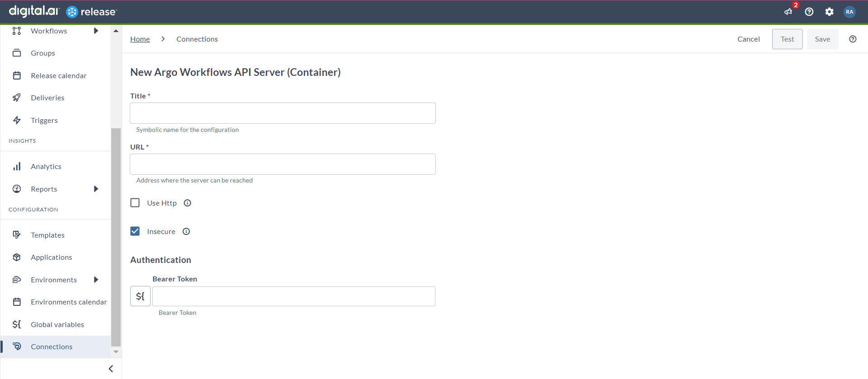
Task: Expand the Environments submenu arrow
Action: tap(96, 280)
